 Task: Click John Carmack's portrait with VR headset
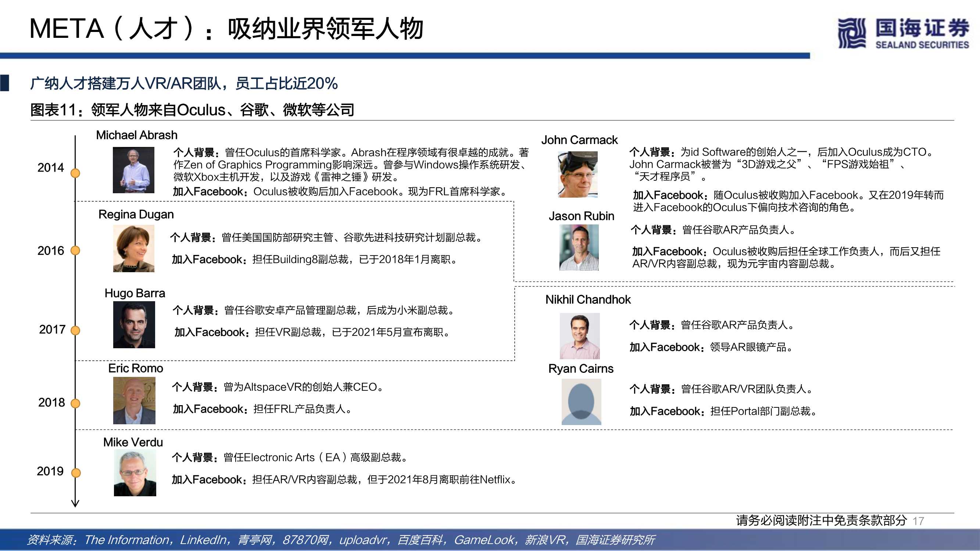pos(577,174)
